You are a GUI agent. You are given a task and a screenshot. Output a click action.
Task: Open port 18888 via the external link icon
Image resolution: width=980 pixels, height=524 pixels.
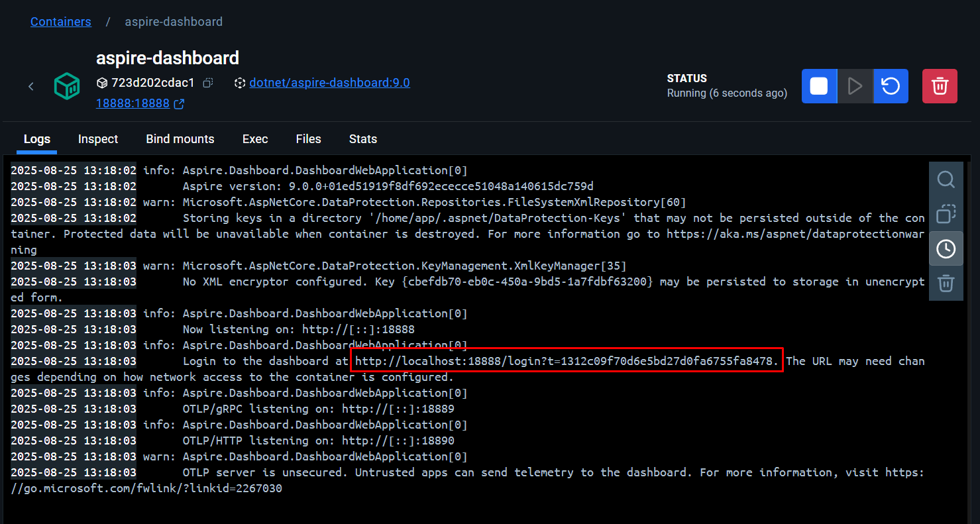pyautogui.click(x=179, y=103)
